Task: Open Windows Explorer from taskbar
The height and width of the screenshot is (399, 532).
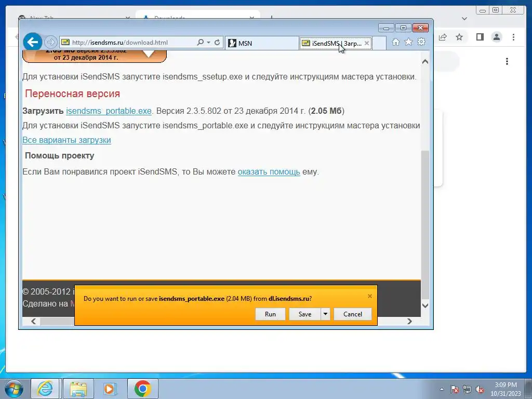Action: (x=78, y=389)
